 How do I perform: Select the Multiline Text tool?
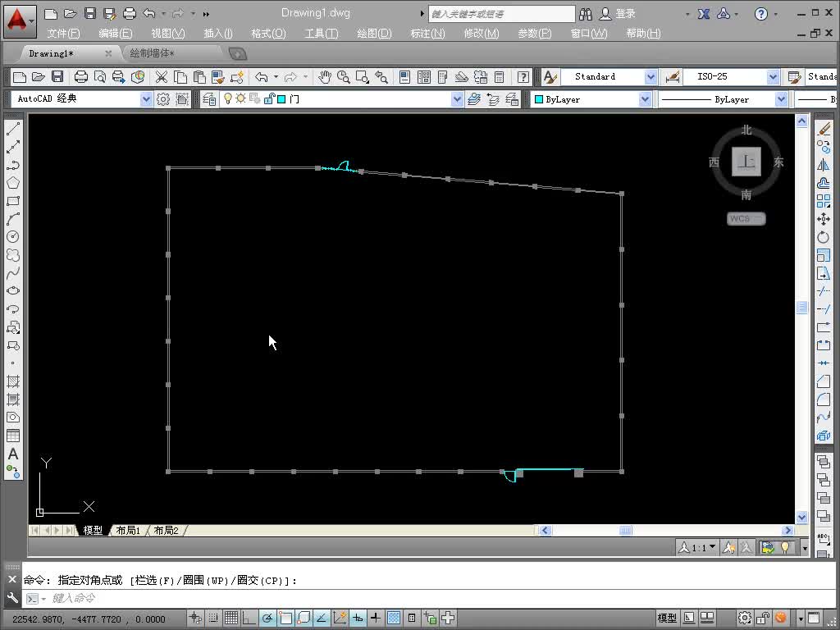pos(13,454)
